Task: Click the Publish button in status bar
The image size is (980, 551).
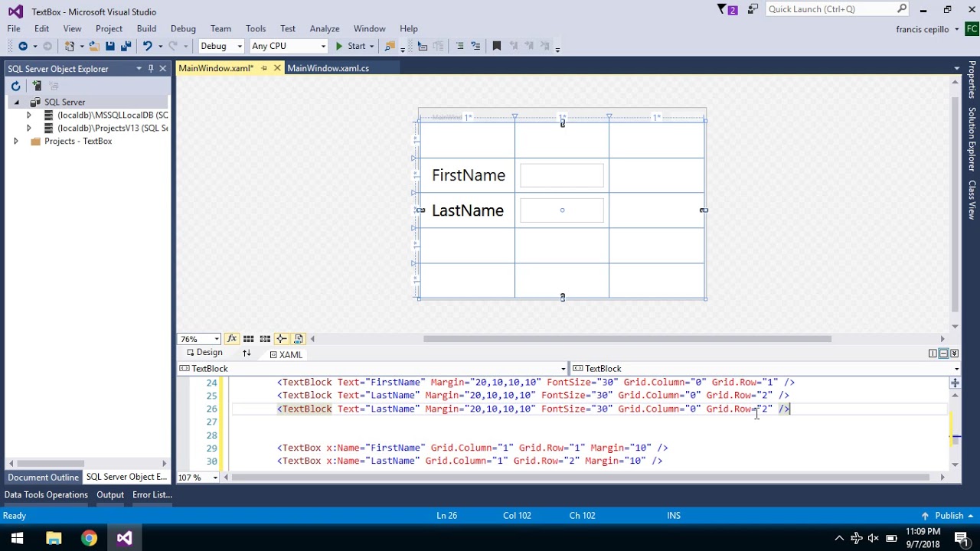Action: pyautogui.click(x=948, y=516)
